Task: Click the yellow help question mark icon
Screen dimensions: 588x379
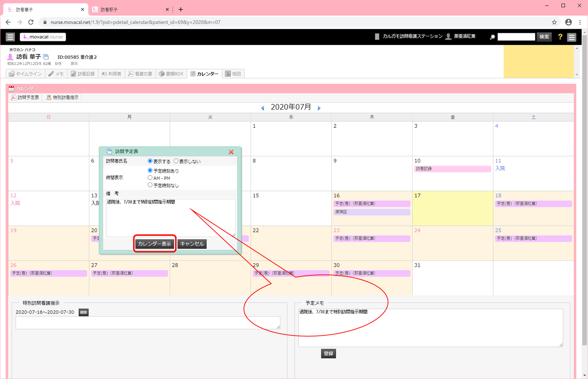Action: tap(560, 37)
